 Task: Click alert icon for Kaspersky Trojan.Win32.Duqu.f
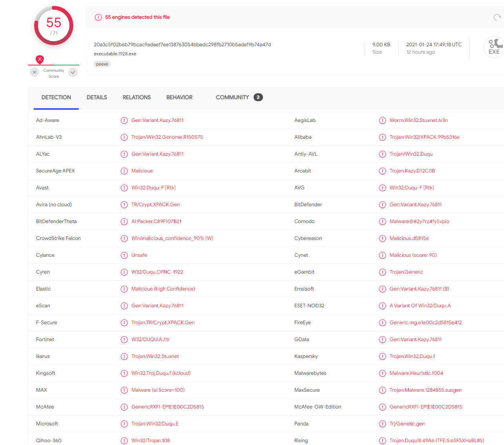(383, 356)
